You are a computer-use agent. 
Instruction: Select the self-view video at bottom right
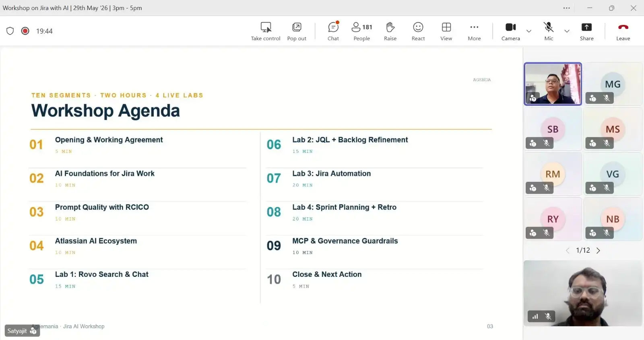click(583, 293)
